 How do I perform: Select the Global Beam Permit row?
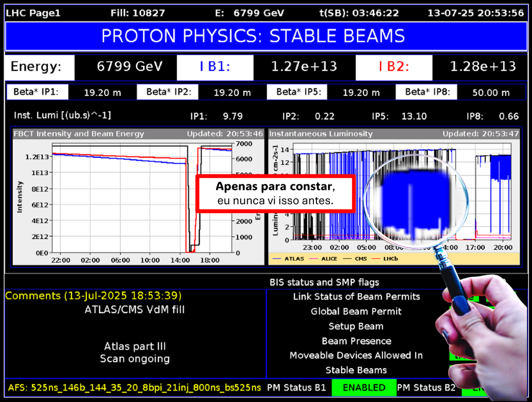pyautogui.click(x=356, y=312)
